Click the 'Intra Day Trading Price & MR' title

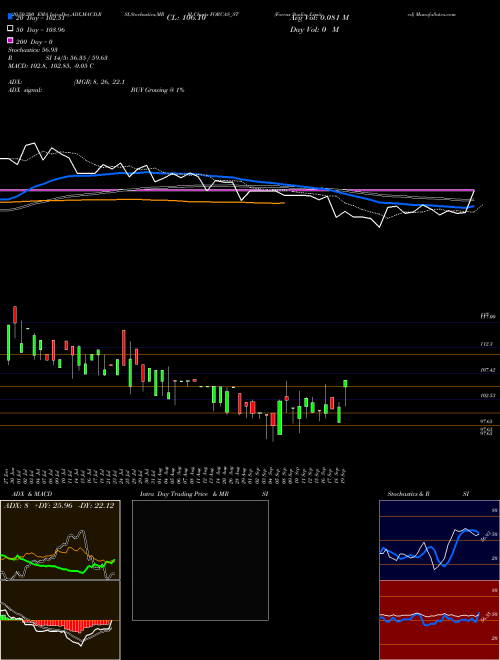coord(184,494)
